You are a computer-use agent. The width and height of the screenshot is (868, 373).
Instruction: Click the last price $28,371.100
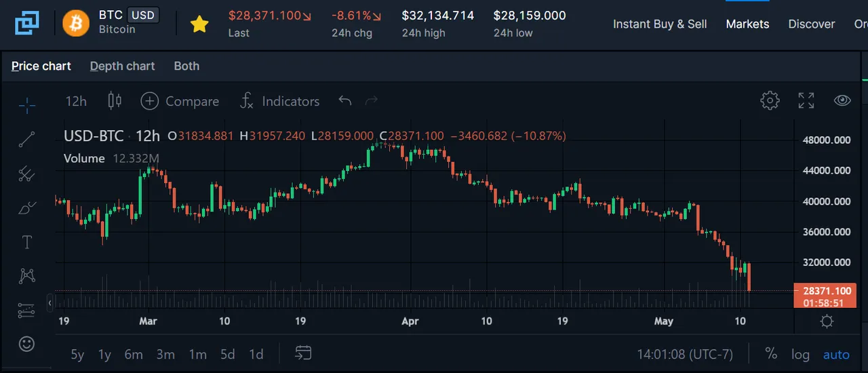pos(264,15)
